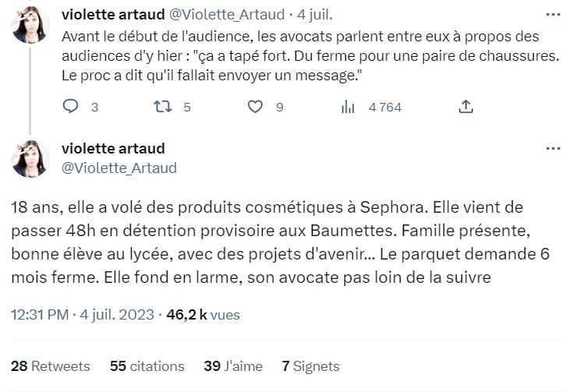
Task: Open the three-dot menu on the main tweet
Action: [553, 148]
